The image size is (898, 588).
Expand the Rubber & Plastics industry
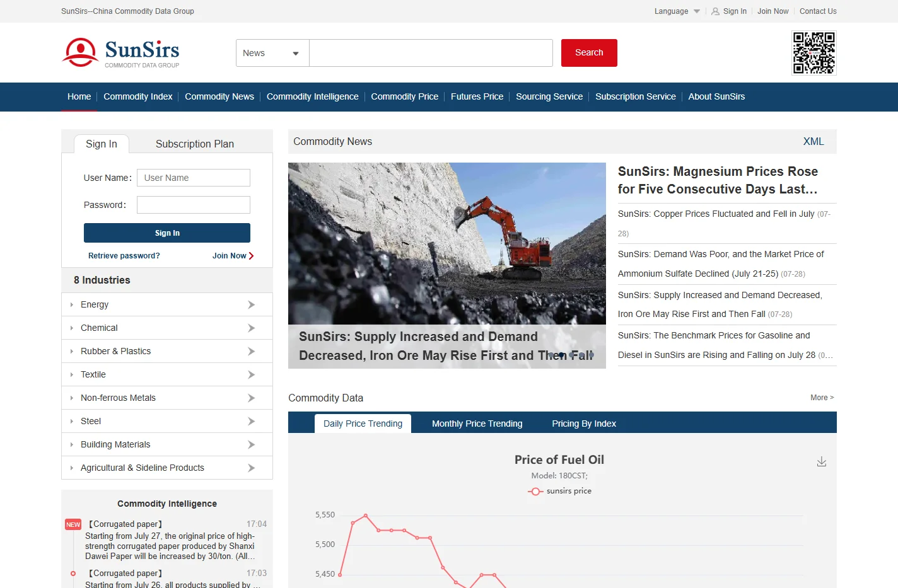tap(167, 351)
